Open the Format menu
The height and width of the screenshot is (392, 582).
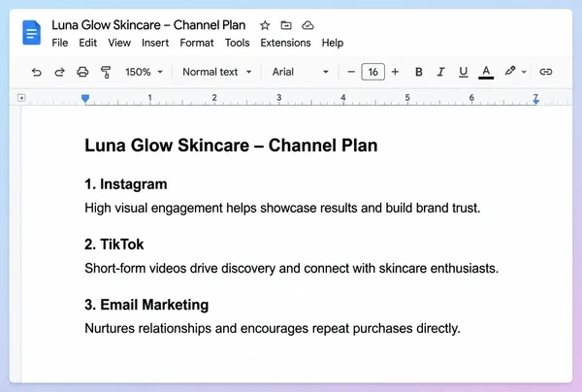(x=197, y=43)
